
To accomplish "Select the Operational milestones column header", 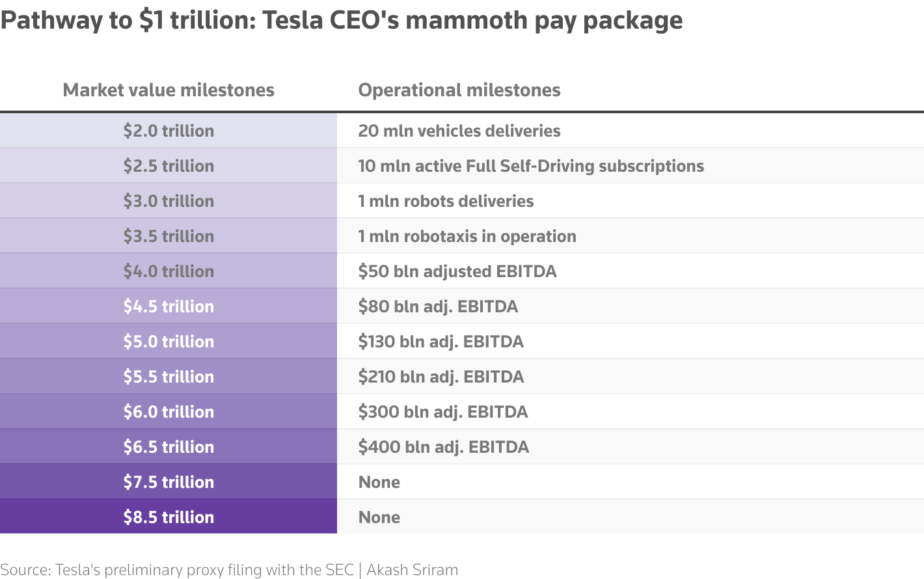I will click(459, 90).
